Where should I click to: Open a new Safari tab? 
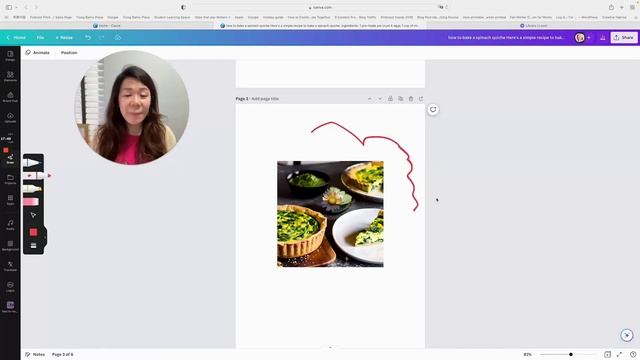pyautogui.click(x=622, y=7)
